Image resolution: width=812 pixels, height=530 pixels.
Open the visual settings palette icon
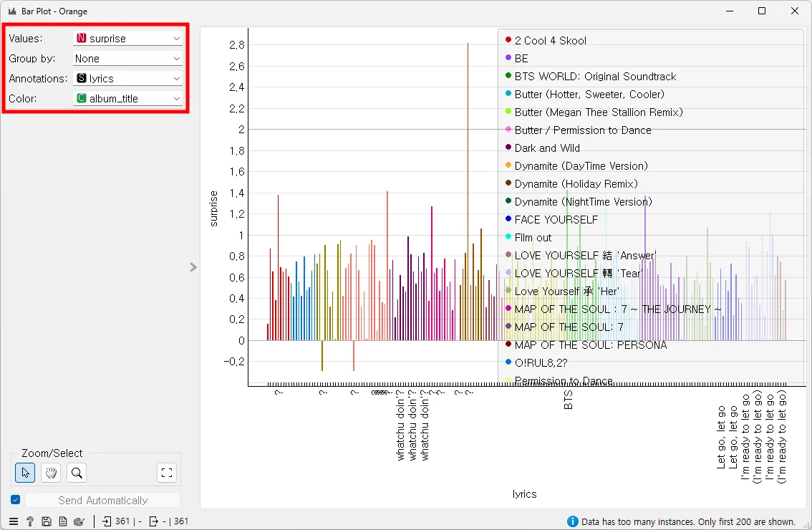pyautogui.click(x=79, y=521)
